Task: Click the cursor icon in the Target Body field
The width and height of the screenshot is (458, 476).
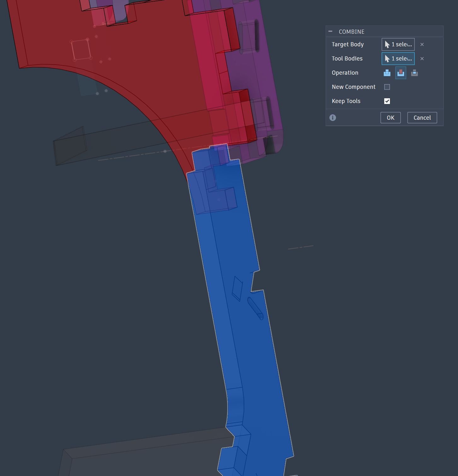Action: click(x=387, y=44)
